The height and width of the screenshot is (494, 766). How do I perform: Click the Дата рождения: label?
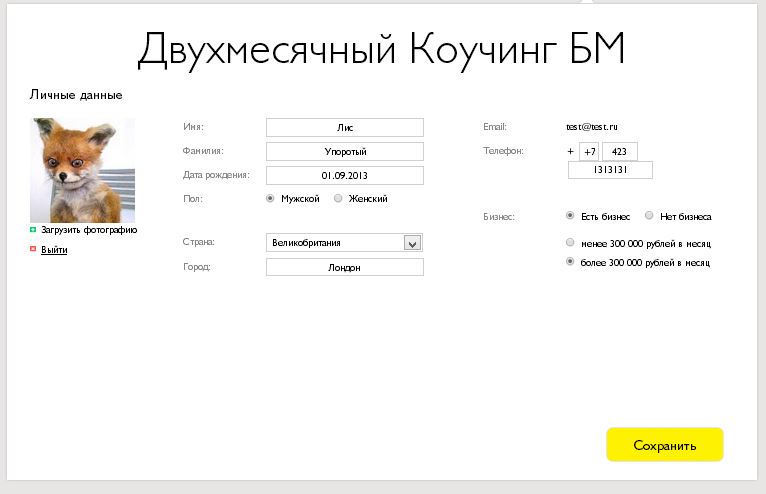216,175
